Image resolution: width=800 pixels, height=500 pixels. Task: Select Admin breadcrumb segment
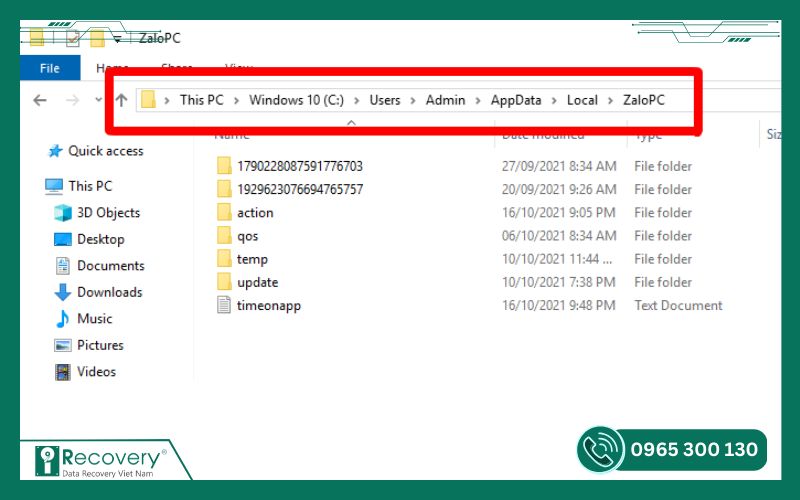(445, 100)
